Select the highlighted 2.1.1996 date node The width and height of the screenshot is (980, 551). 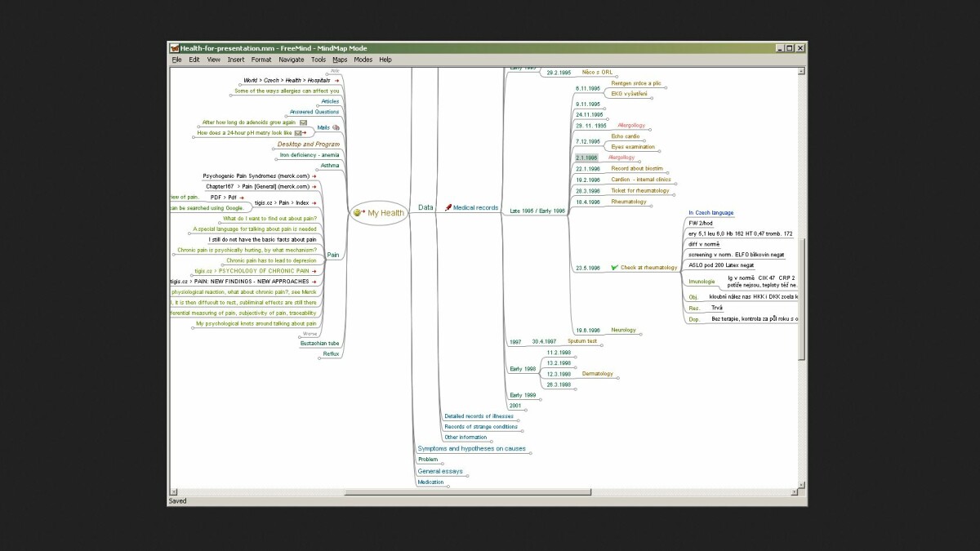[x=586, y=158]
